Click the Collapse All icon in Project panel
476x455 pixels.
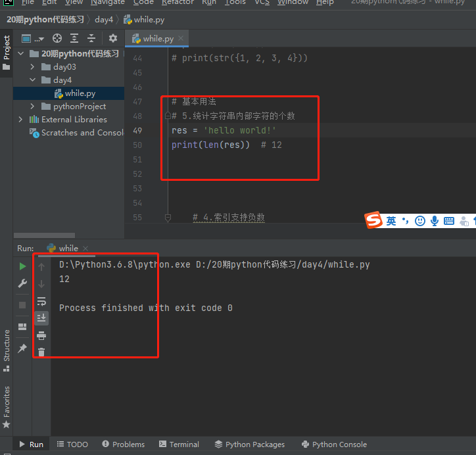91,39
